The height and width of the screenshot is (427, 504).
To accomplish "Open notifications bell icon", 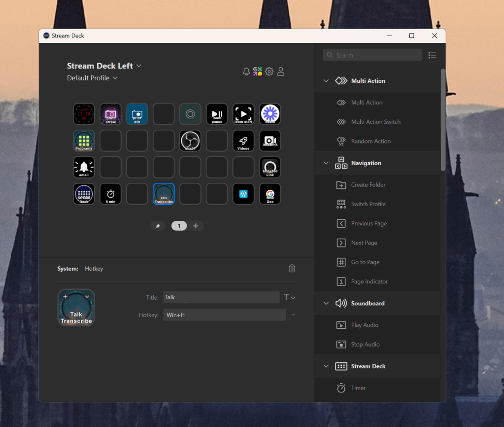I will pos(246,71).
